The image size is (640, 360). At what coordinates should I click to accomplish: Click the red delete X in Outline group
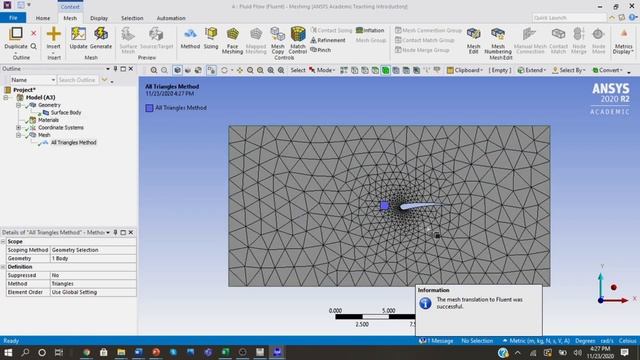33,33
